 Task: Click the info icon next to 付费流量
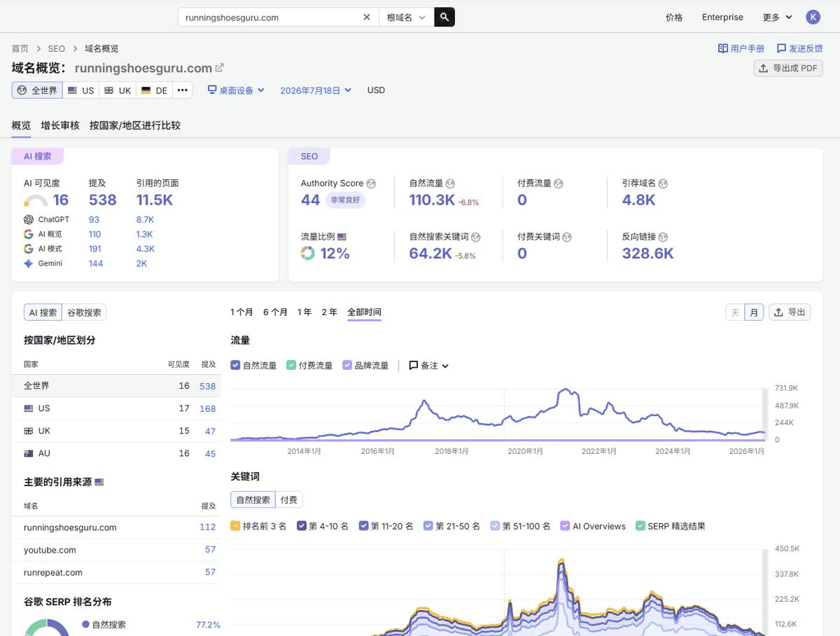[x=558, y=184]
